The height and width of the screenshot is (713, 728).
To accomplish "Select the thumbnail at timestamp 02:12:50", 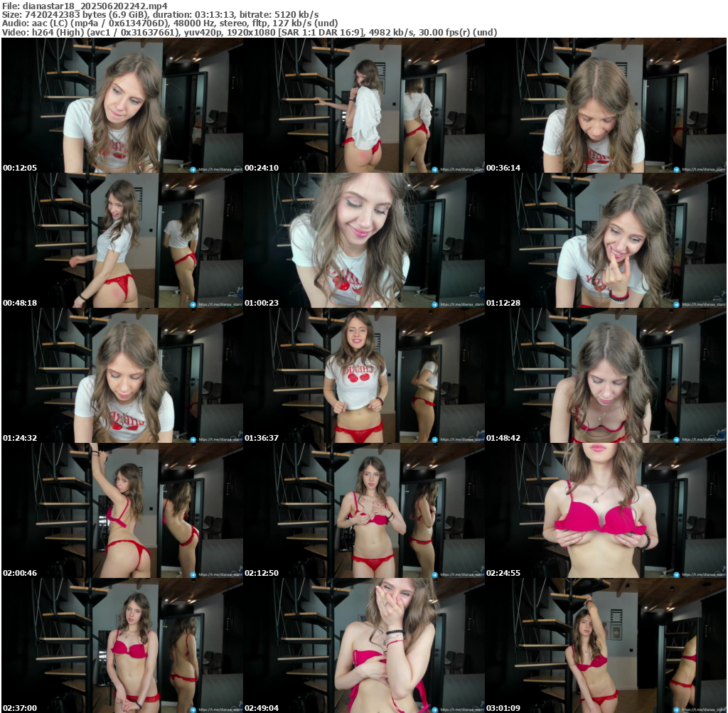I will (x=364, y=510).
